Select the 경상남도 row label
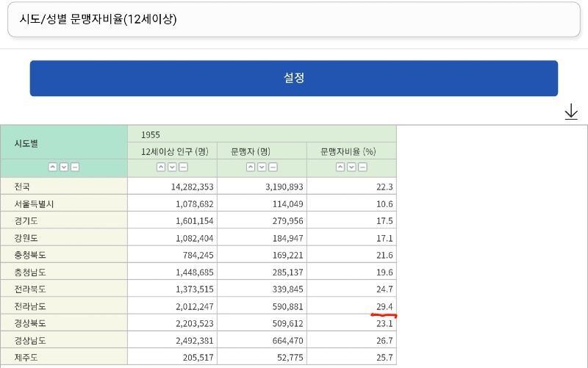Image resolution: width=588 pixels, height=368 pixels. (x=30, y=340)
